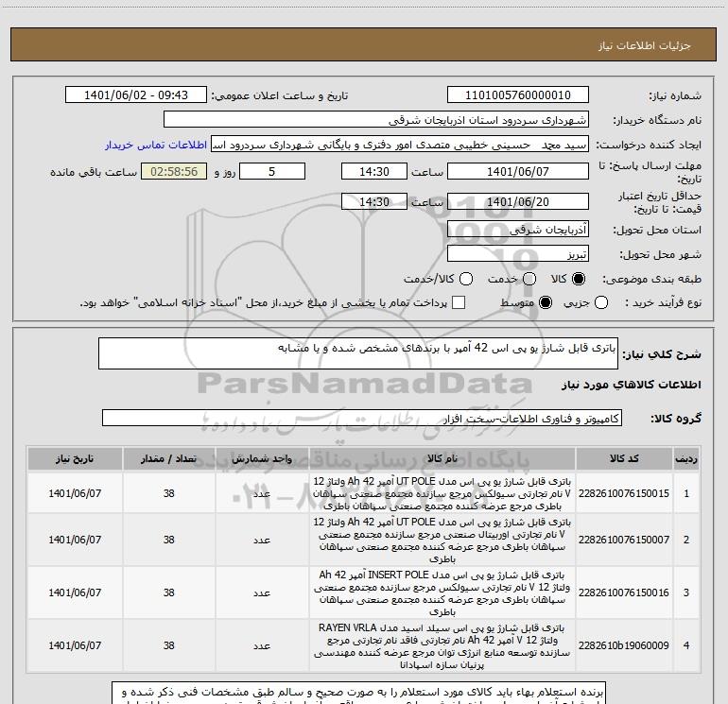
Task: Toggle the اسناد خزانه اسلامی payment checkbox
Action: [459, 302]
